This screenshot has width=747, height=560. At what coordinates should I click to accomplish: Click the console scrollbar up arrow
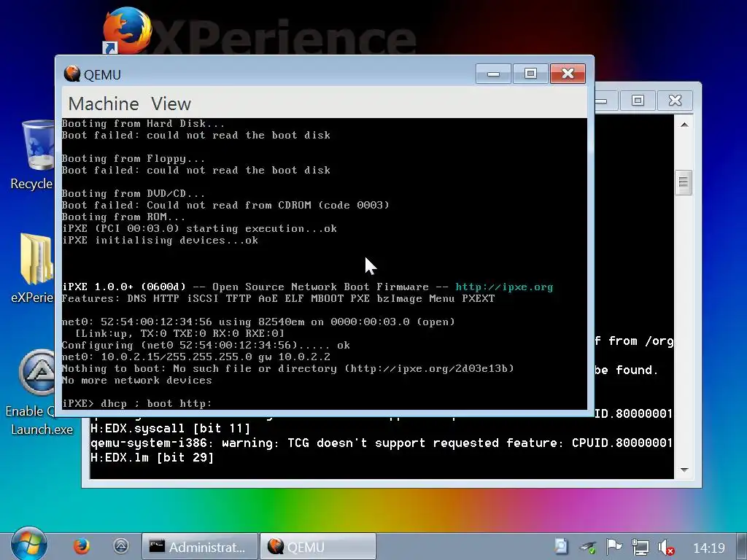(684, 125)
